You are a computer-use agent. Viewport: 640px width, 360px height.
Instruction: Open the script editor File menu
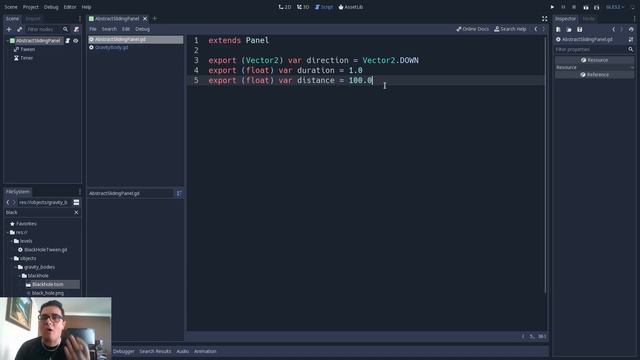pos(93,29)
